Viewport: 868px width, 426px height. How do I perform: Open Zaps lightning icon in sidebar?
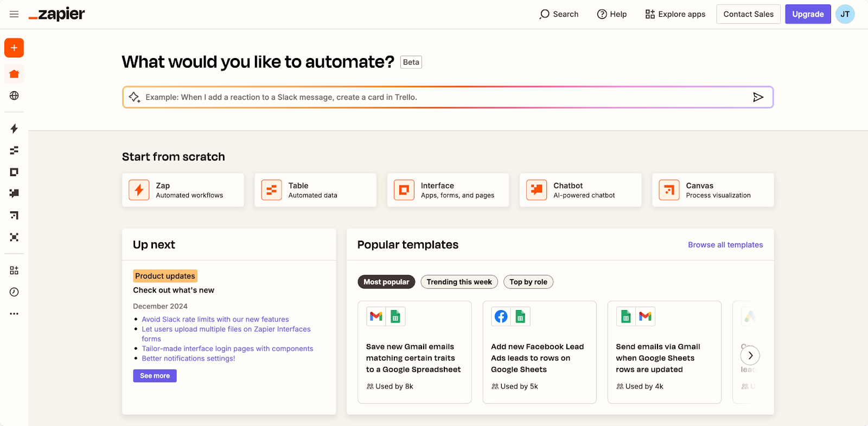click(14, 128)
